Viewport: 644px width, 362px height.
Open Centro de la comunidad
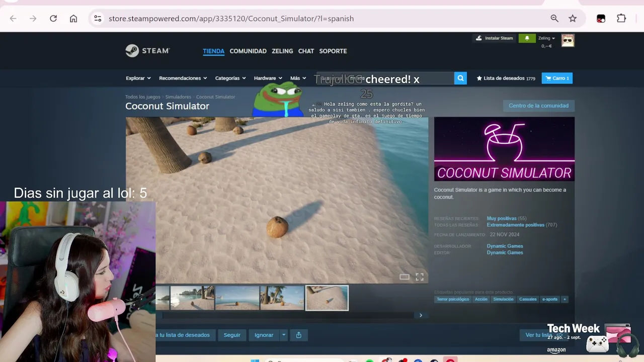538,106
